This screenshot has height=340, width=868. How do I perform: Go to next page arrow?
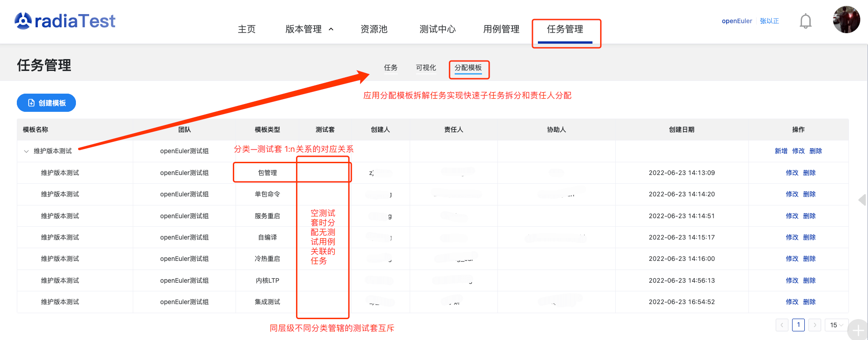click(x=814, y=325)
